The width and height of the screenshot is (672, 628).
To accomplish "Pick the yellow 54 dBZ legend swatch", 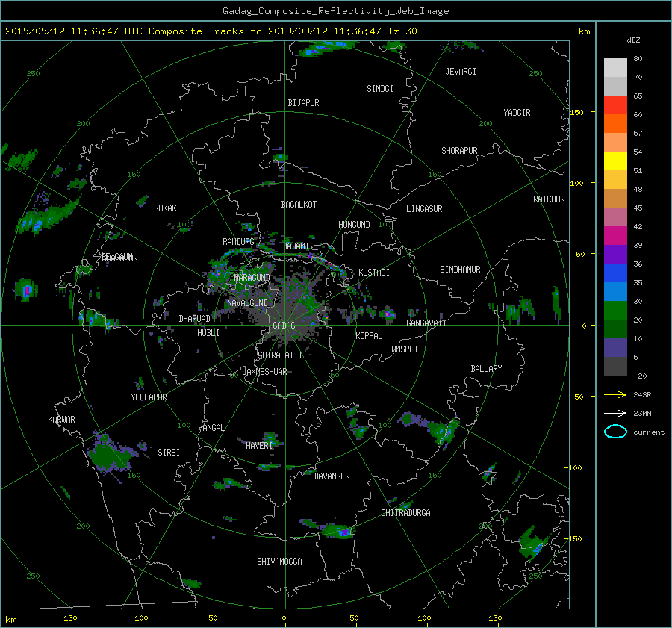I will pos(615,161).
